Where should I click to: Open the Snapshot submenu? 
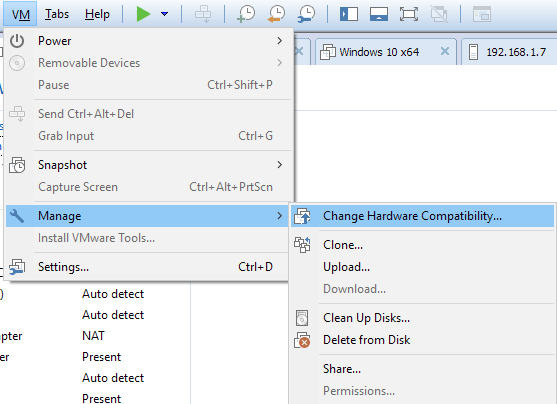pyautogui.click(x=148, y=165)
